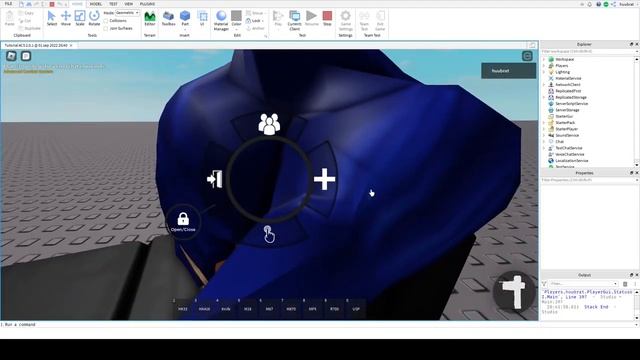Image resolution: width=640 pixels, height=360 pixels.
Task: Open the UI insert tool
Action: pyautogui.click(x=202, y=18)
